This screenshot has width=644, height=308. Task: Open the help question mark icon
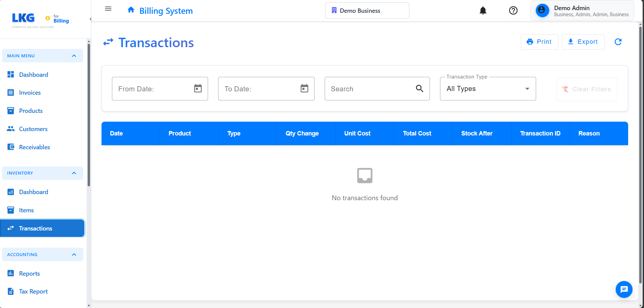pyautogui.click(x=513, y=11)
